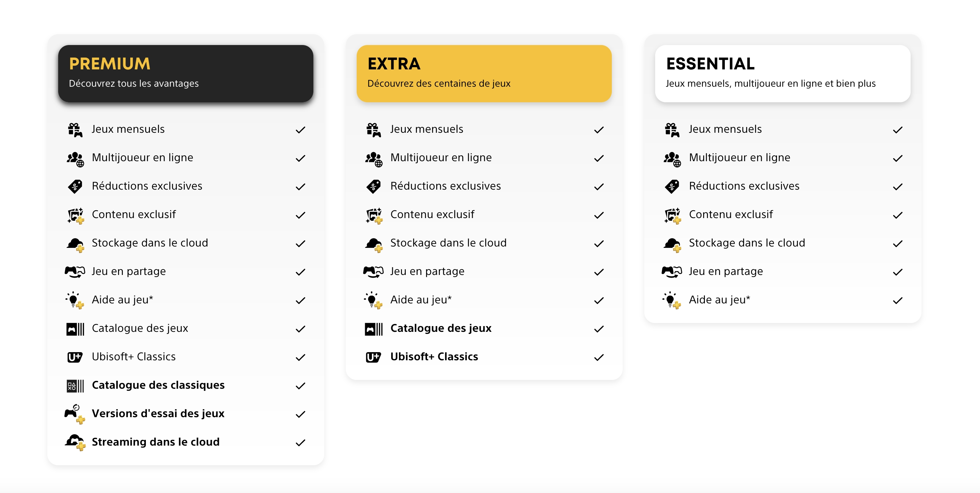Click Premium Catalogue des classiques icon

point(75,386)
